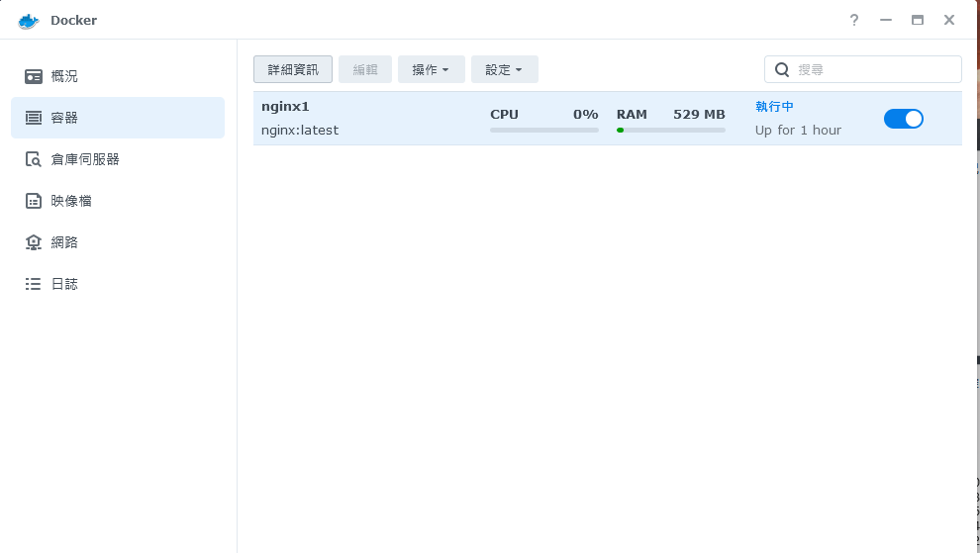Open the 網路 network icon
The width and height of the screenshot is (980, 553).
(x=33, y=242)
